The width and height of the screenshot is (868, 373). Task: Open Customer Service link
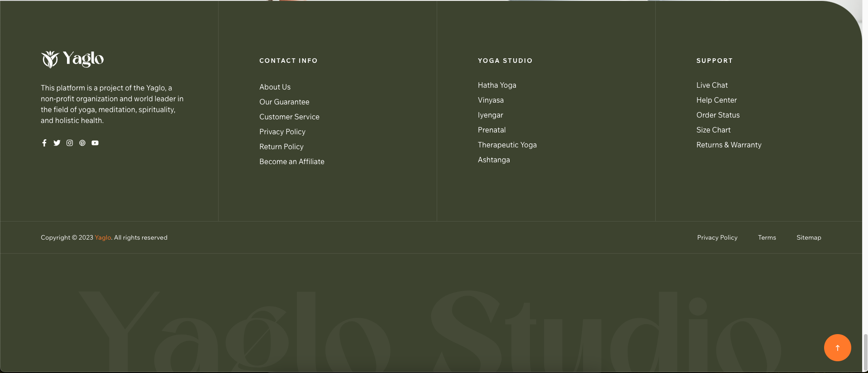pos(289,117)
